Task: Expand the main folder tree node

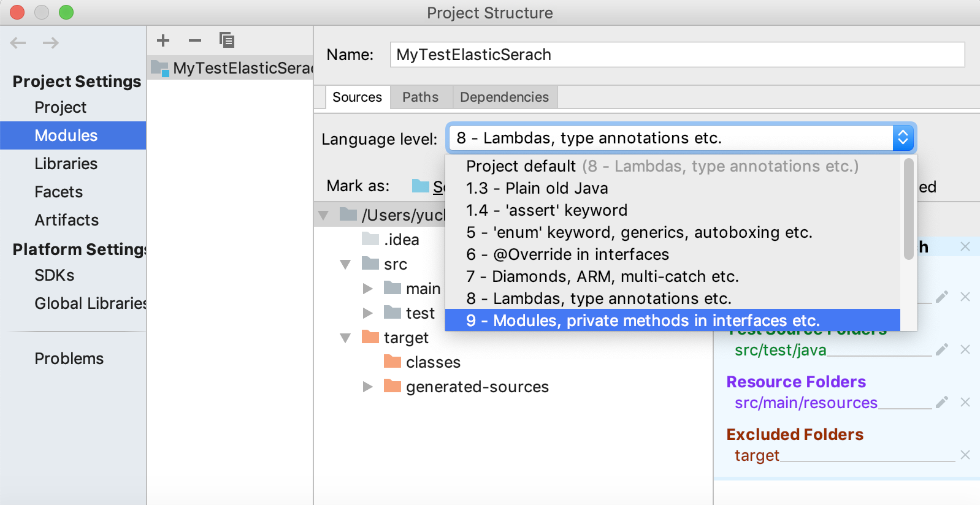Action: click(x=368, y=289)
